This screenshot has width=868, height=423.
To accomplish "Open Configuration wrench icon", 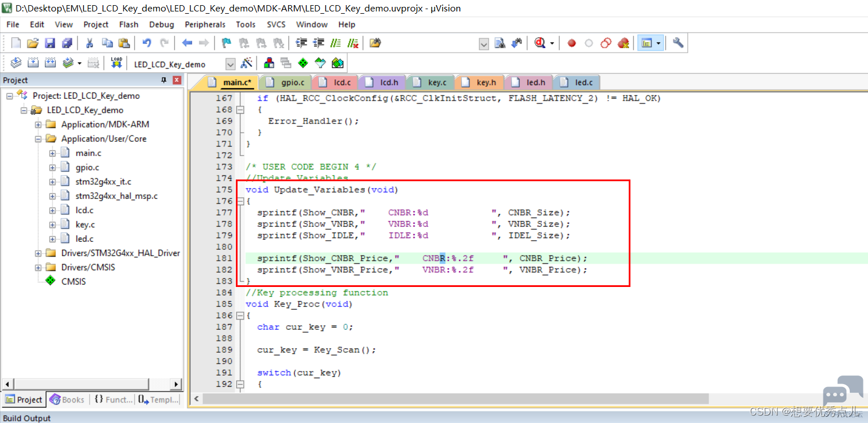I will 678,43.
